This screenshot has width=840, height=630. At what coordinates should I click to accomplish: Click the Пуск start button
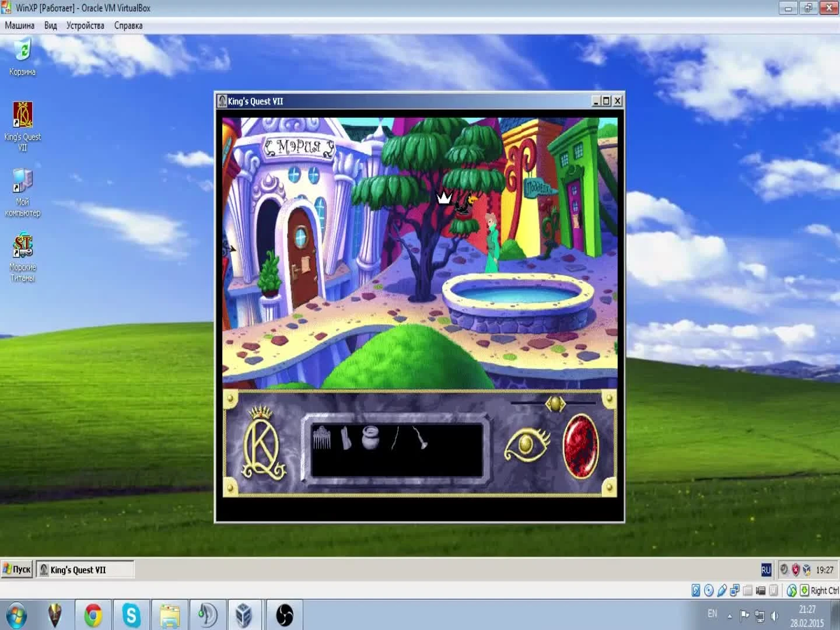coord(17,569)
